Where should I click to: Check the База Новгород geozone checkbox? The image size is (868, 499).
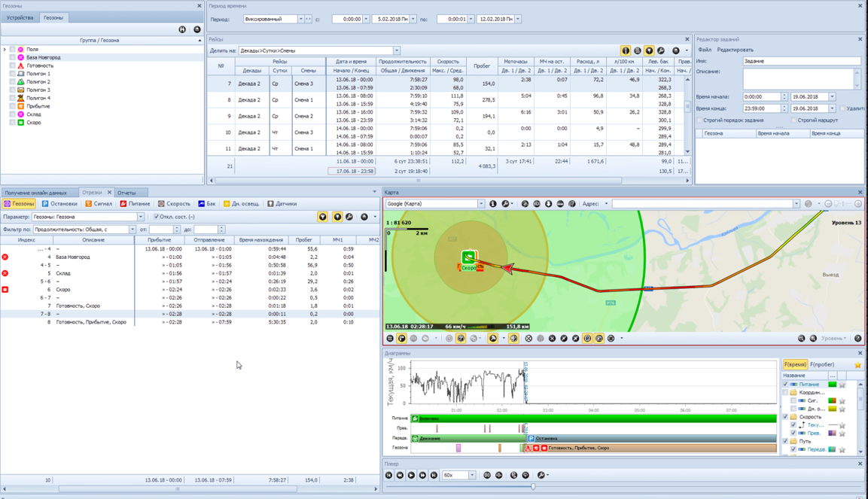click(x=12, y=57)
